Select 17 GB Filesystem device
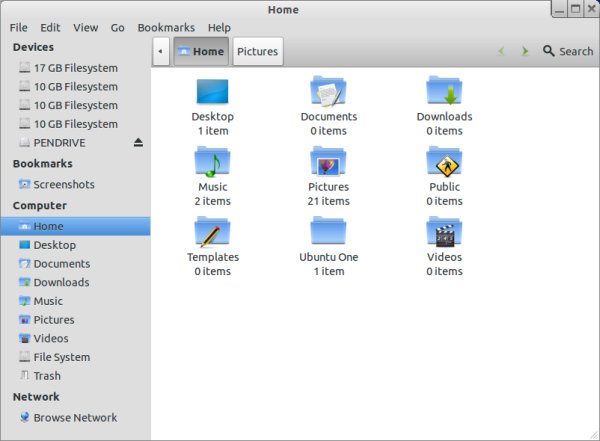This screenshot has height=441, width=600. (x=75, y=68)
